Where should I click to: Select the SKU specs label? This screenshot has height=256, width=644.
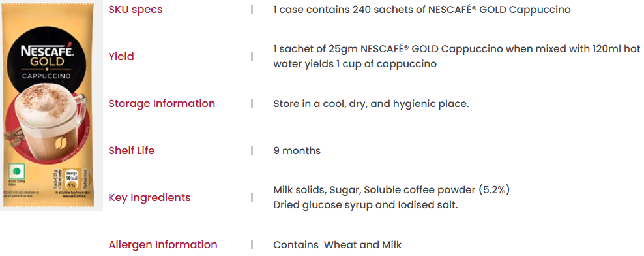pyautogui.click(x=136, y=9)
